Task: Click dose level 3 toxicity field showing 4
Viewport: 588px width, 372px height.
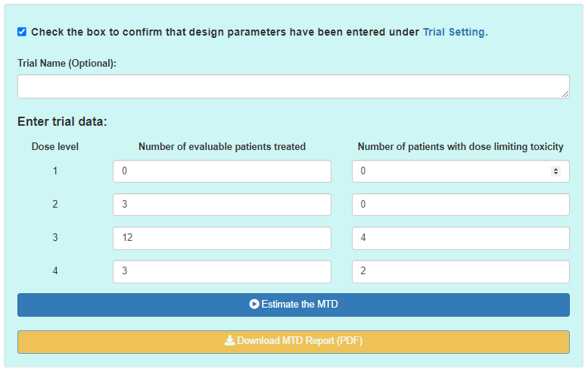Action: coord(460,238)
